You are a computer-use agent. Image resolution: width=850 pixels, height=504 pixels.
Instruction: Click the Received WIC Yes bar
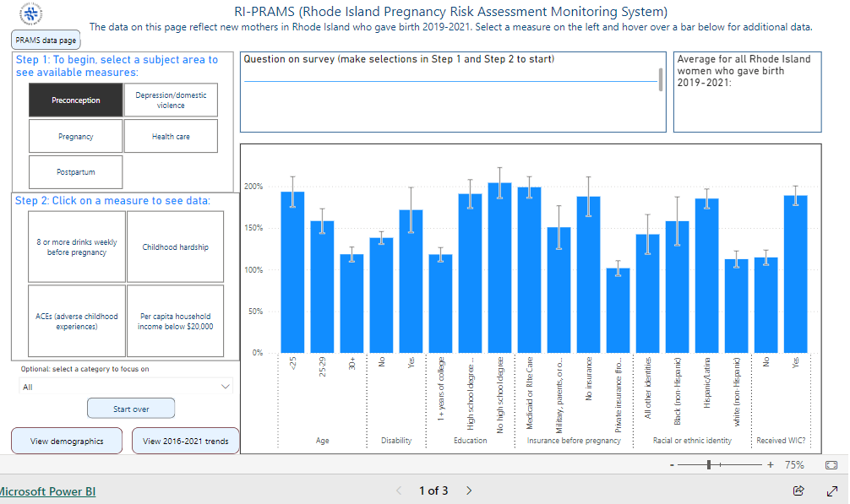795,274
